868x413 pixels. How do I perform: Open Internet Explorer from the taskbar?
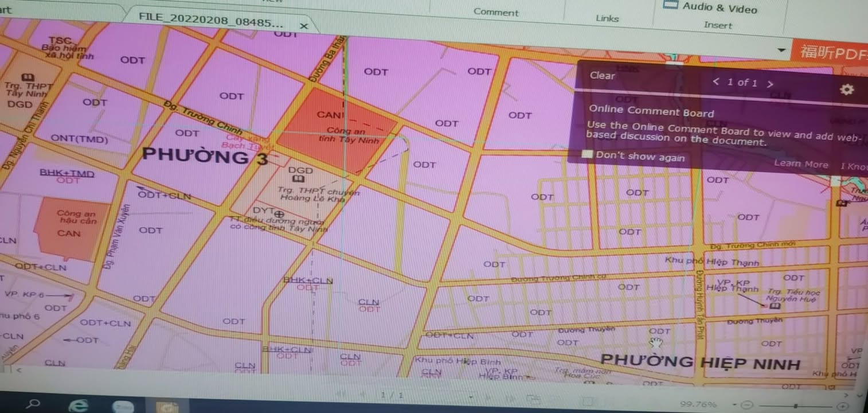click(79, 406)
